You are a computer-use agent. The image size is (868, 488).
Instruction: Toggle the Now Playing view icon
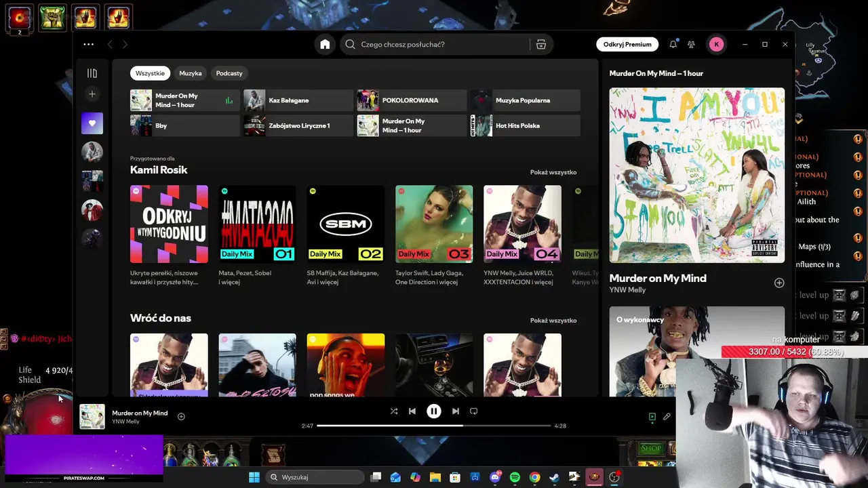[x=652, y=417]
